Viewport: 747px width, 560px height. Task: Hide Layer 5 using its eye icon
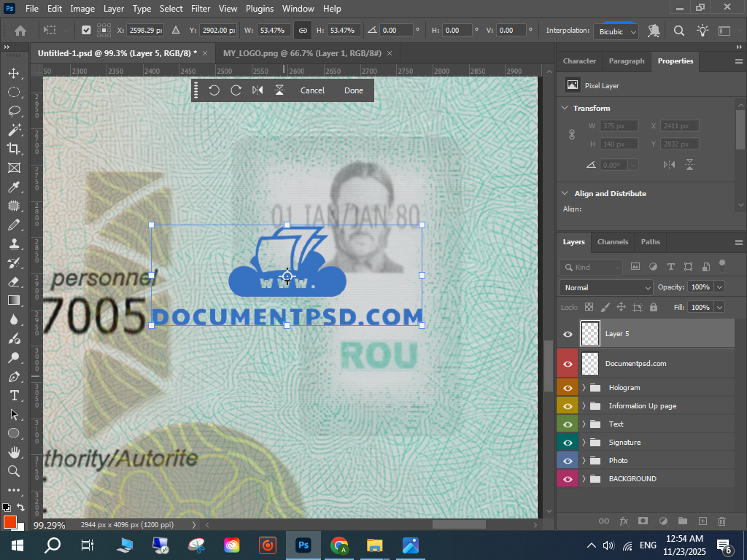click(x=568, y=334)
